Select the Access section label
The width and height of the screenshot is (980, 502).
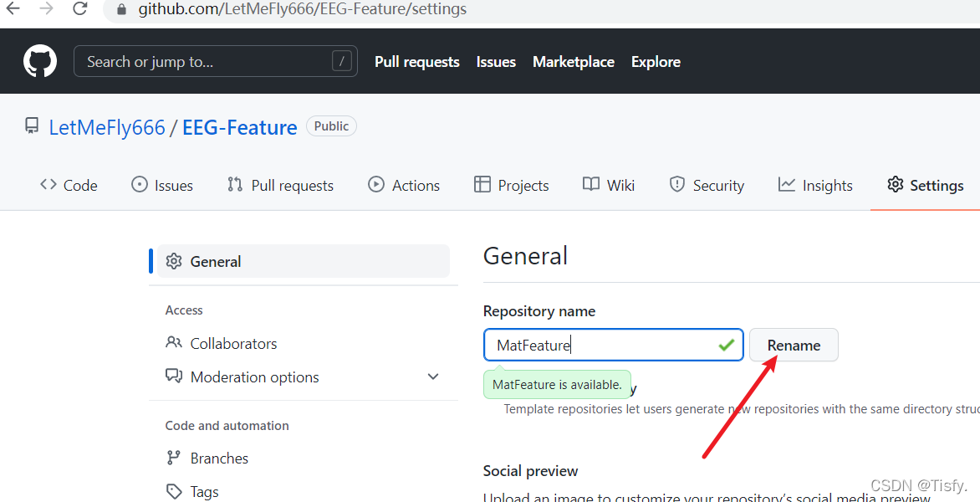184,310
